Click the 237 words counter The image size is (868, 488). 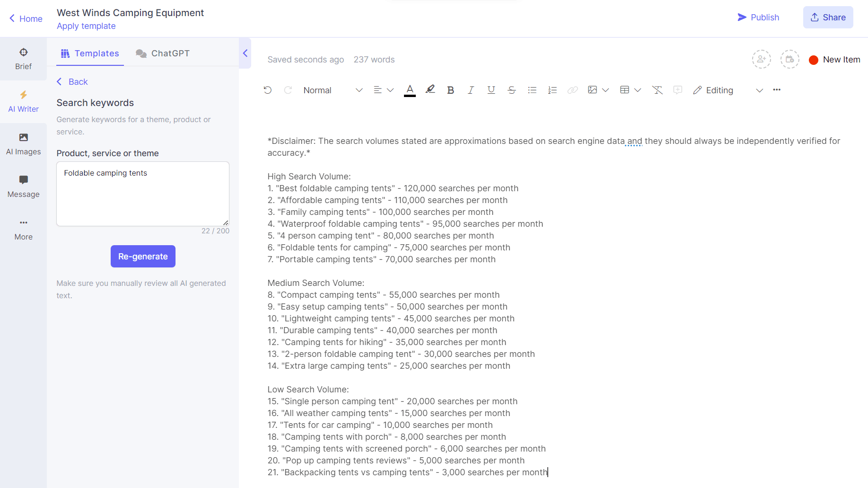374,60
